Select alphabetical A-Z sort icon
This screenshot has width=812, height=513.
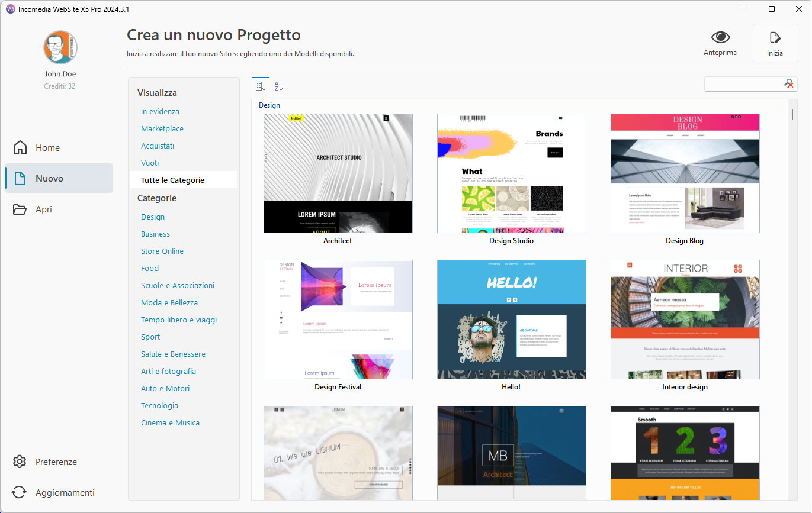[278, 86]
